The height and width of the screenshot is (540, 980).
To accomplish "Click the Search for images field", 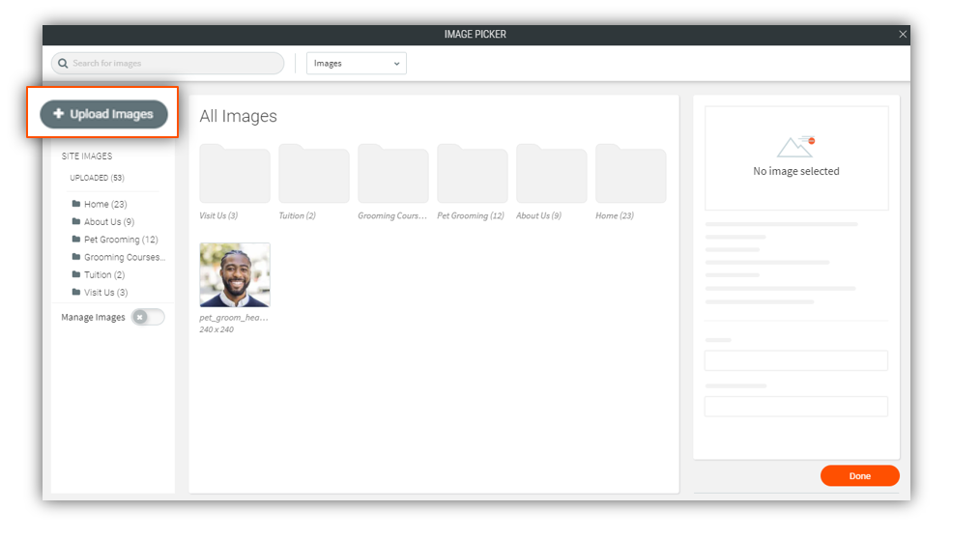I will coord(174,64).
